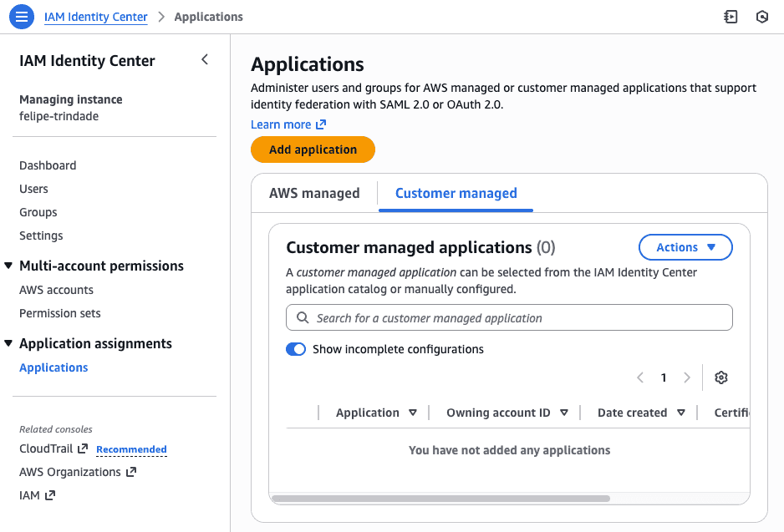Screen dimensions: 784x532
Task: Collapse Multi-account permissions section
Action: [9, 266]
